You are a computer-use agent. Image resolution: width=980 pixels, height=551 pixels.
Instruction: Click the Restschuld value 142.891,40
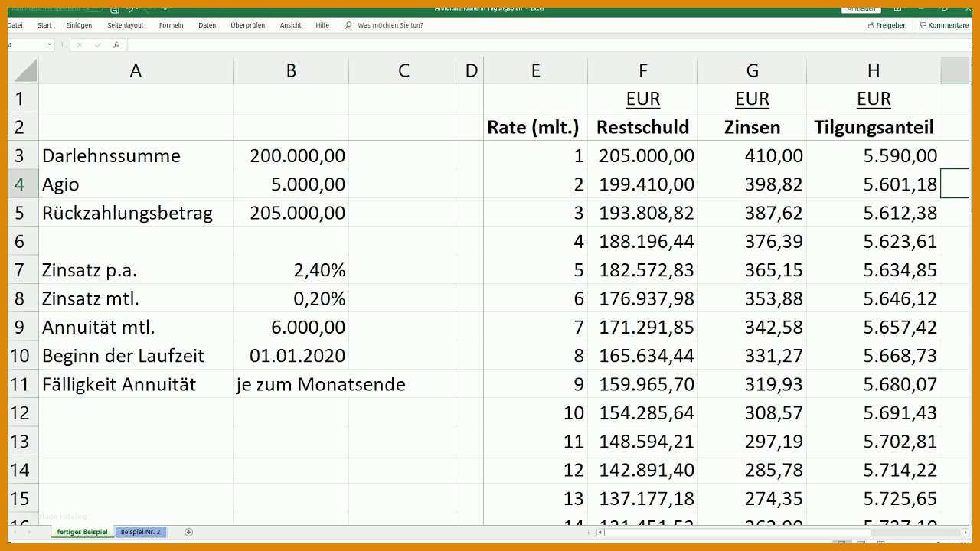pos(642,470)
